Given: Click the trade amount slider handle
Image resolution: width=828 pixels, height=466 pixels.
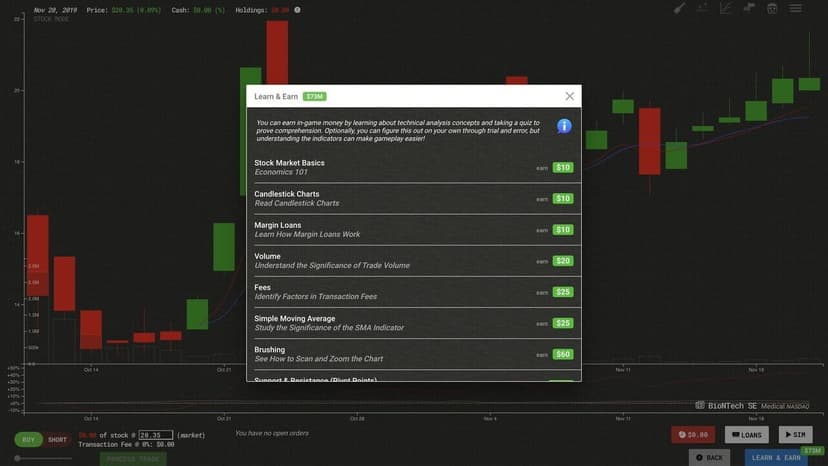Looking at the screenshot, I should [x=17, y=459].
